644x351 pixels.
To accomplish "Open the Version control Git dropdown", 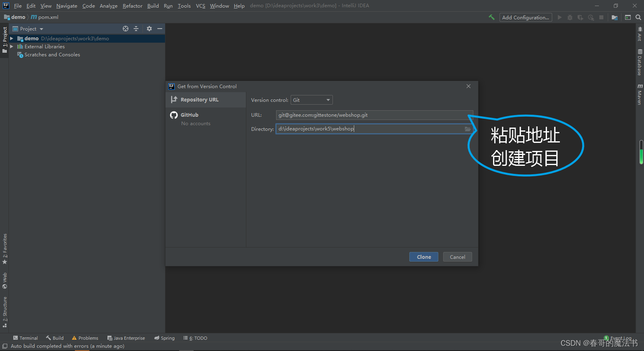I will click(312, 100).
